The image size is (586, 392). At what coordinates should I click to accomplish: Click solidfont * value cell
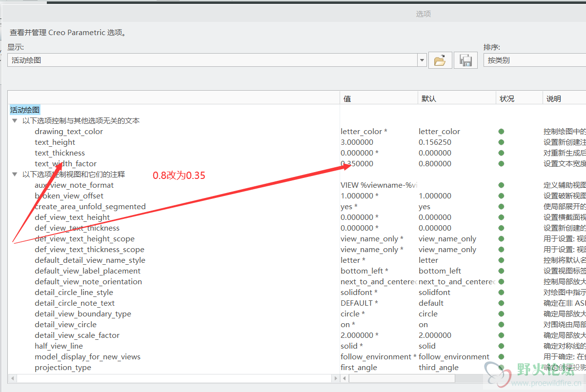point(359,293)
